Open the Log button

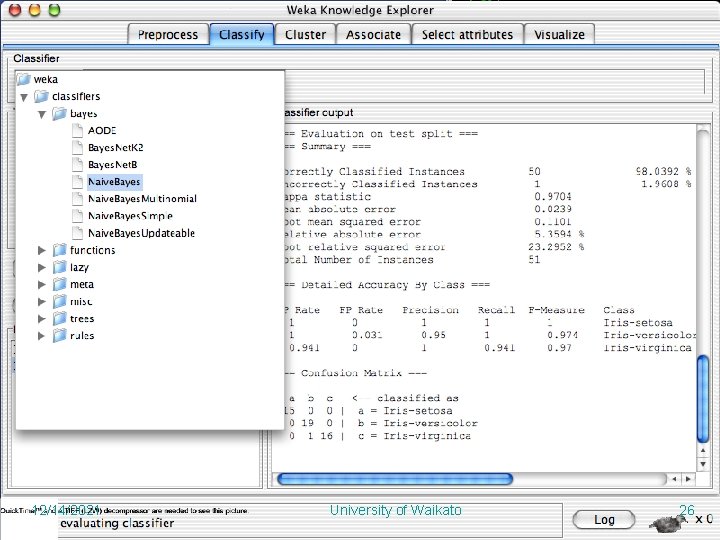(604, 520)
